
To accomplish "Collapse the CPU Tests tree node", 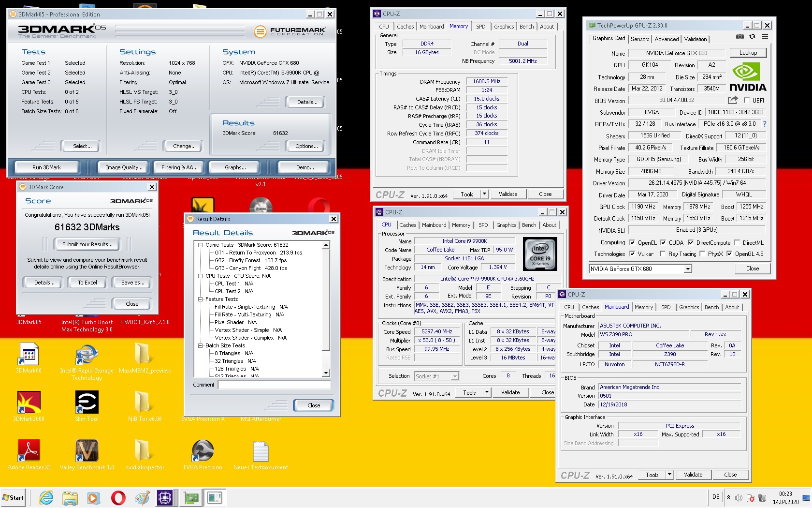I will 200,276.
